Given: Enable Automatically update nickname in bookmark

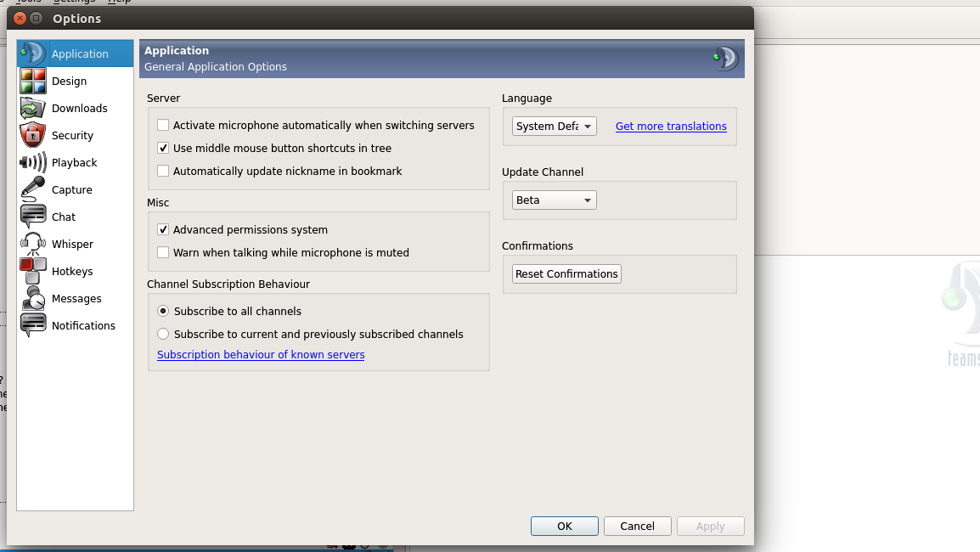Looking at the screenshot, I should pos(163,171).
